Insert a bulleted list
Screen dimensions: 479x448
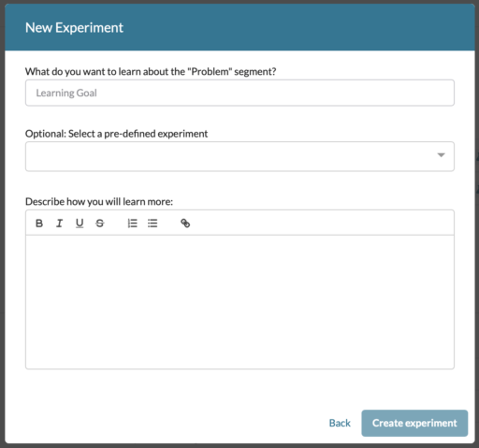(x=152, y=224)
